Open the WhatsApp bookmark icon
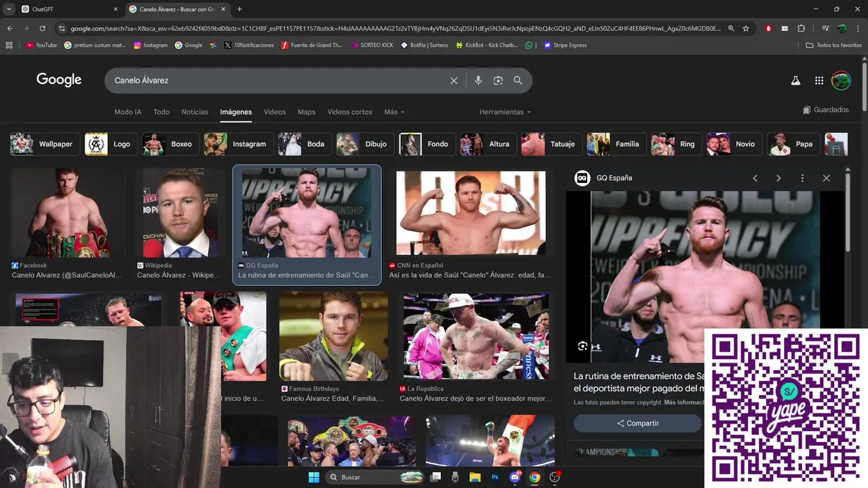The image size is (868, 488). coord(529,45)
